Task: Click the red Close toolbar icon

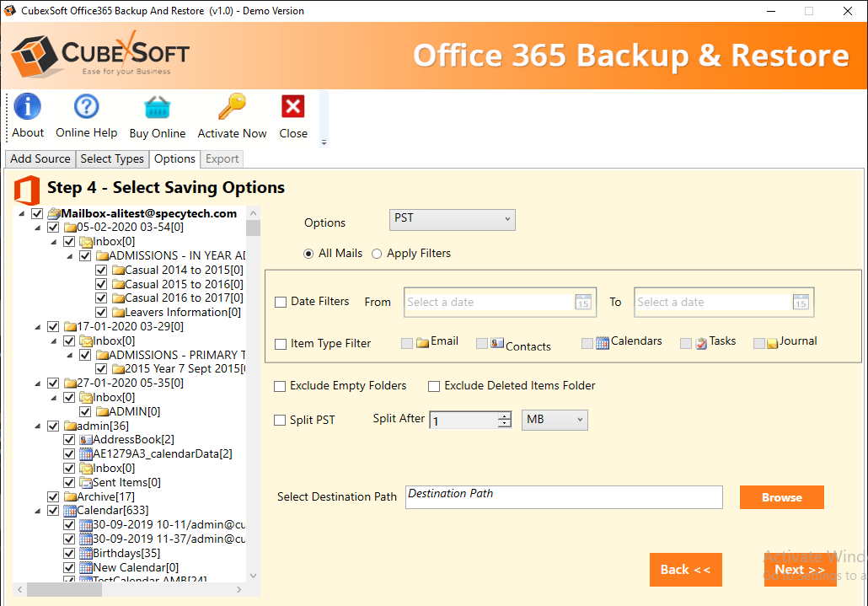Action: [293, 108]
